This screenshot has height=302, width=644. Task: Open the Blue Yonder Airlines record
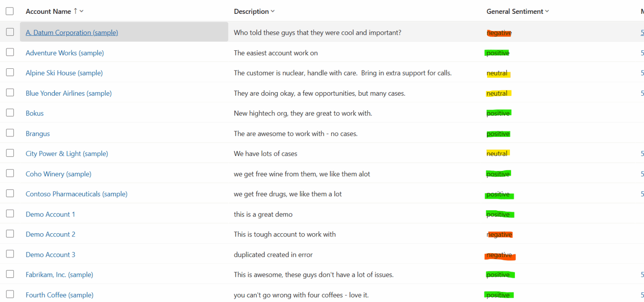click(x=68, y=93)
